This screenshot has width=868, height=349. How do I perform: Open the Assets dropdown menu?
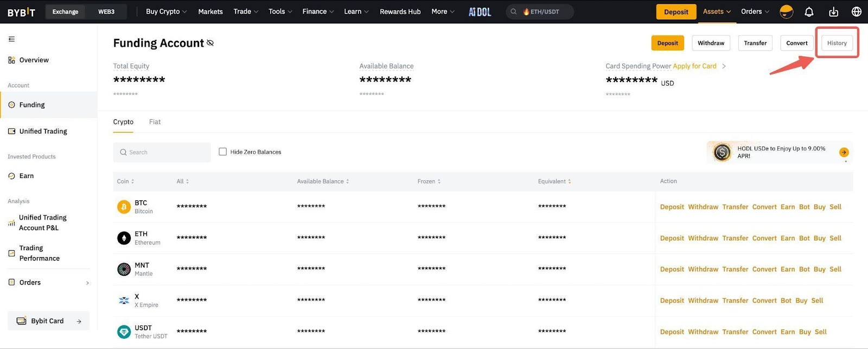(716, 11)
